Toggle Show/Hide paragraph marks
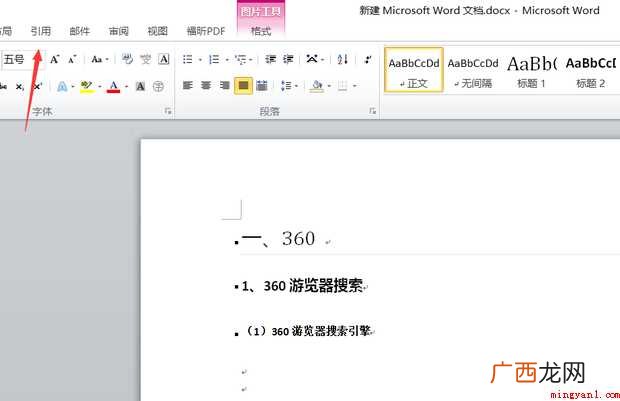Image resolution: width=620 pixels, height=401 pixels. [x=368, y=60]
